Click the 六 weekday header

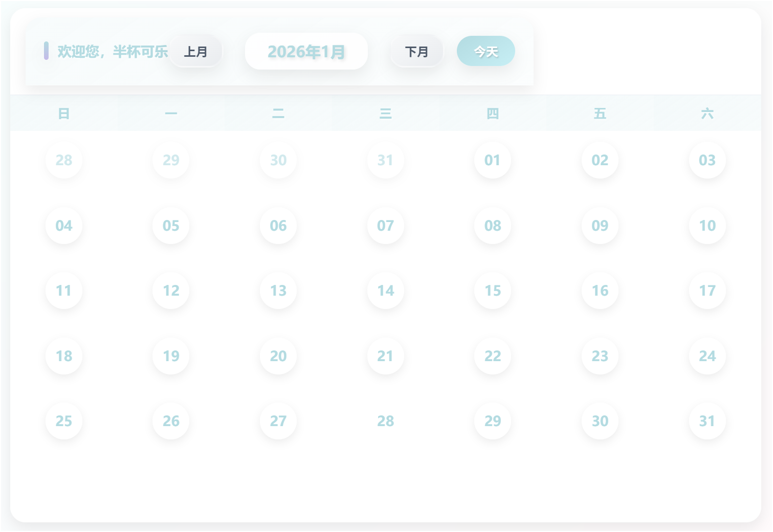click(x=707, y=114)
